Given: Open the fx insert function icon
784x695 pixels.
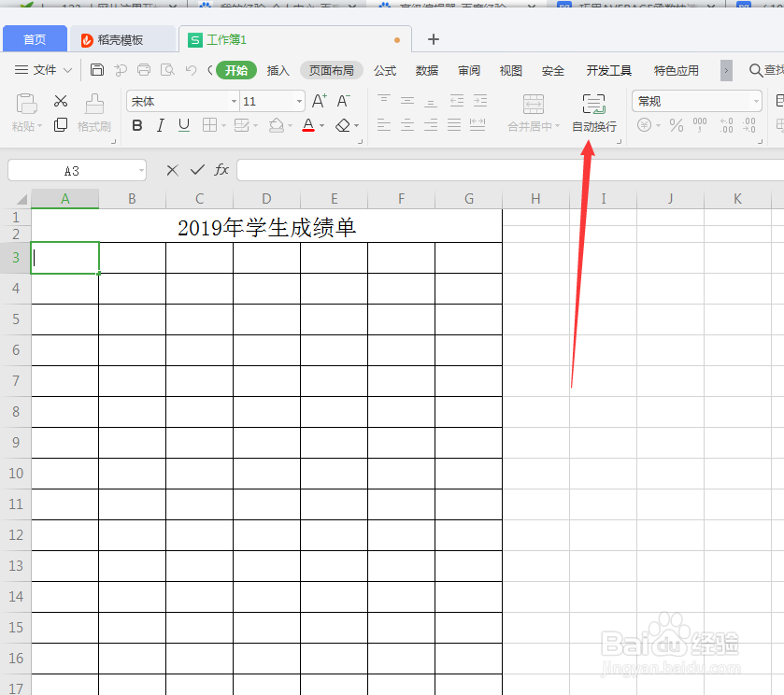Looking at the screenshot, I should point(221,170).
